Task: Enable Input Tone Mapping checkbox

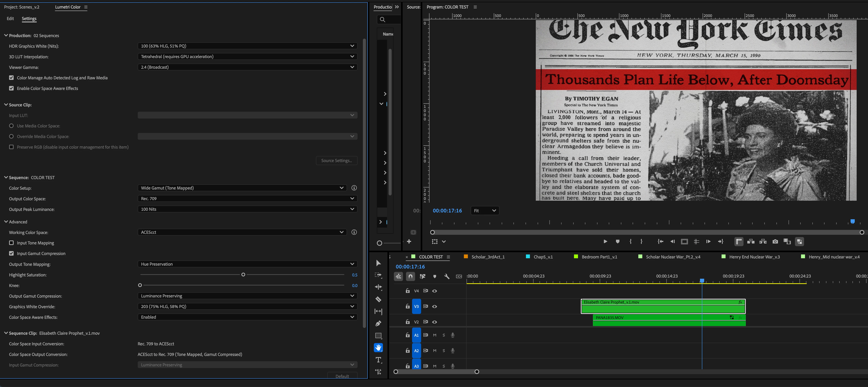Action: [12, 243]
